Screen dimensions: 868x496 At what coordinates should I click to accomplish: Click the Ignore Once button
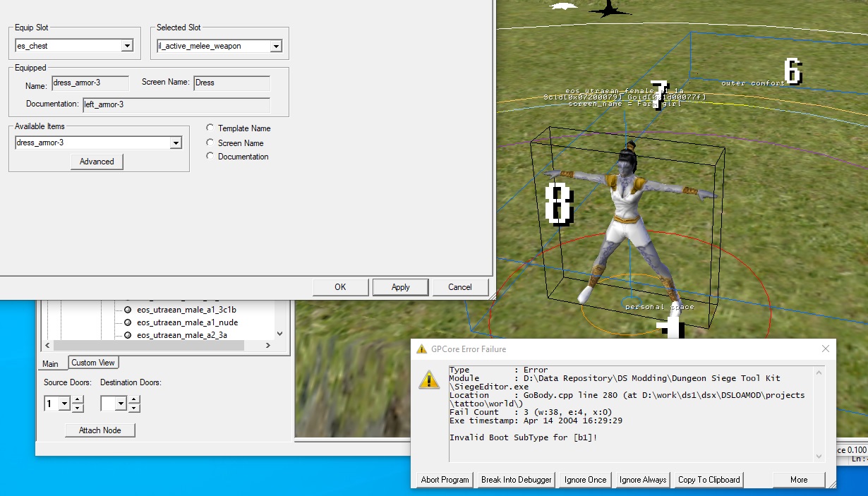coord(585,480)
